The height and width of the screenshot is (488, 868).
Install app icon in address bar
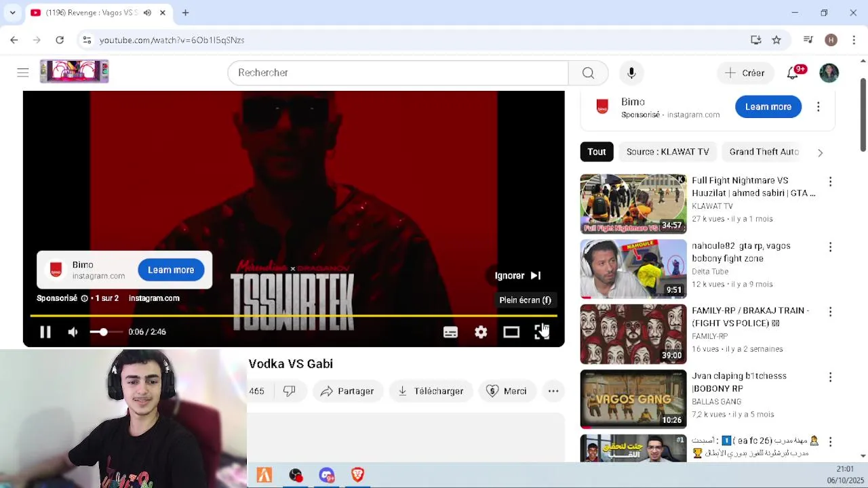(x=755, y=40)
